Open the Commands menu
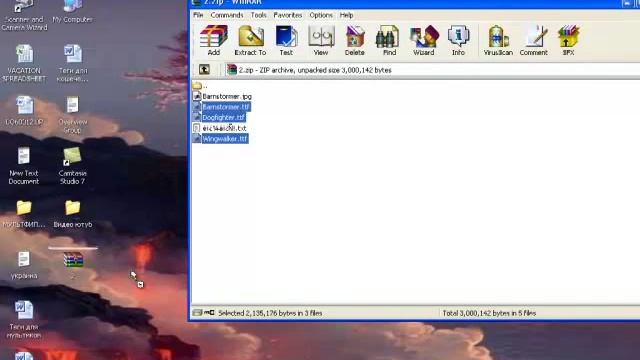This screenshot has height=360, width=640. tap(227, 15)
